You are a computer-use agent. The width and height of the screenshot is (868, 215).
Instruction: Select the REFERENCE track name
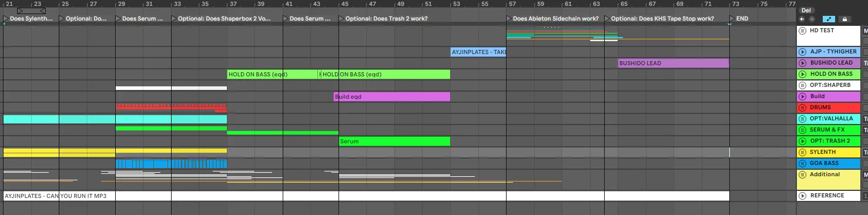coord(827,196)
